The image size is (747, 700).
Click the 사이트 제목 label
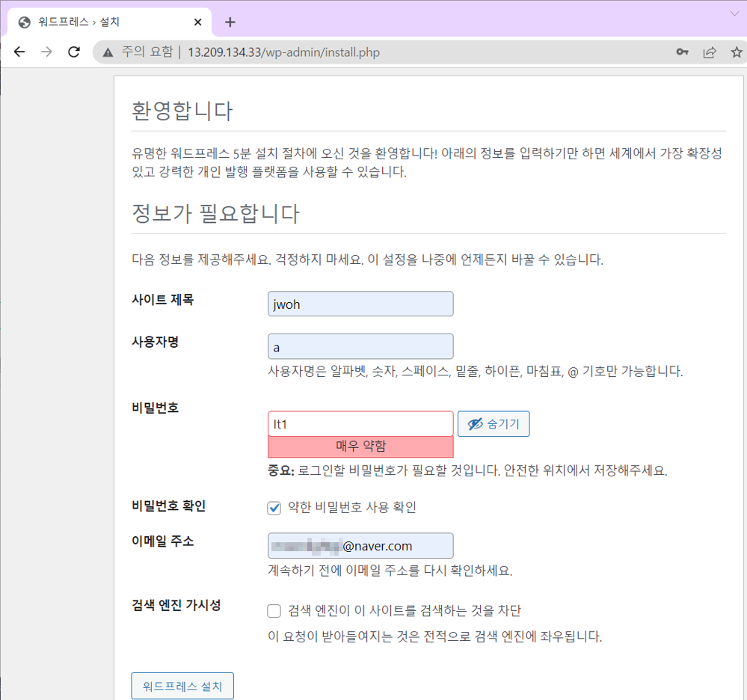coord(162,300)
